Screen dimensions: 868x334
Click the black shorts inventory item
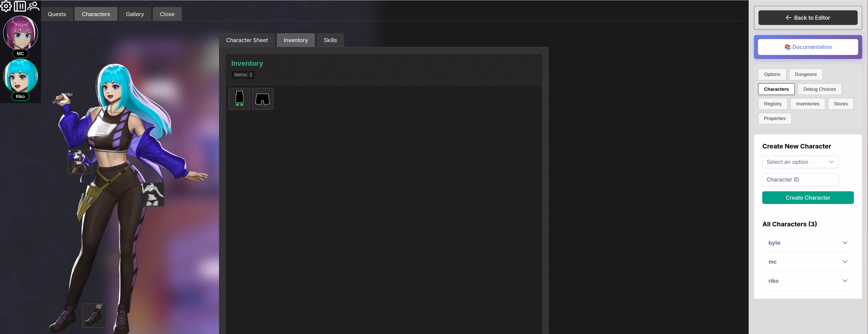tap(262, 99)
